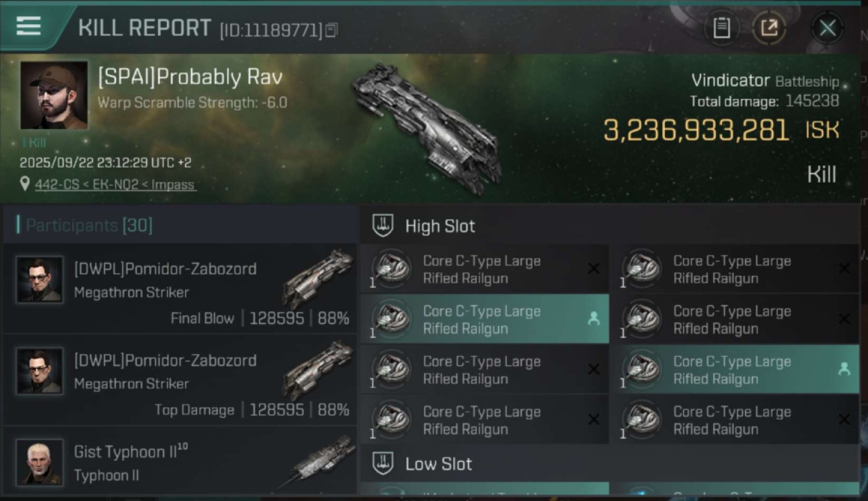Click X mark on third left railgun row
This screenshot has width=868, height=501.
(593, 369)
